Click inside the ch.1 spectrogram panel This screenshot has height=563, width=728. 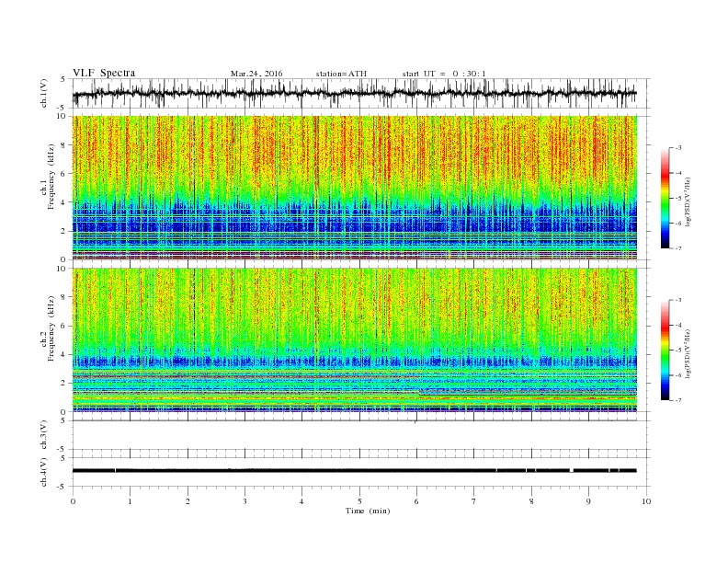coord(355,188)
